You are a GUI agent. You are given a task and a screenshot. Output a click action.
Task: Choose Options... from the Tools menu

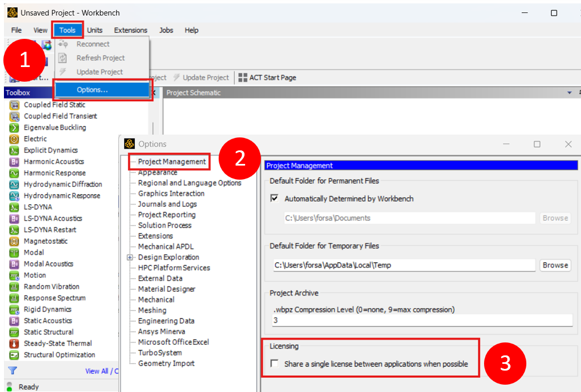pos(102,90)
